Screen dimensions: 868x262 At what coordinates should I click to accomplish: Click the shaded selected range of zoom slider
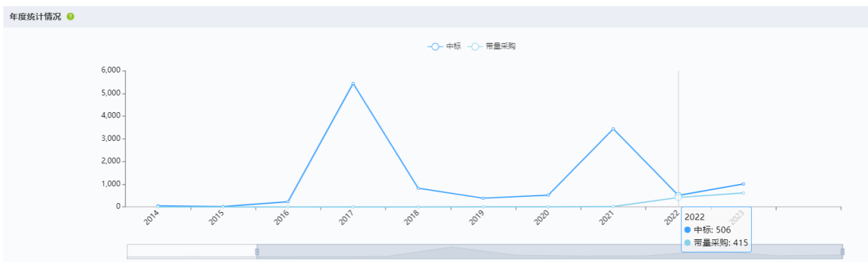[550, 252]
